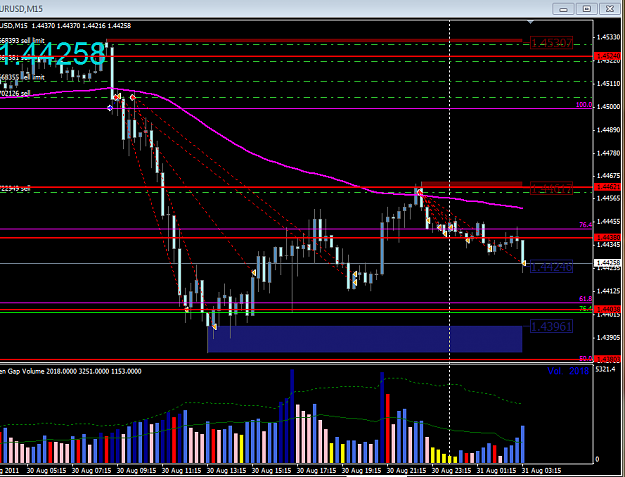
Task: Click the "1.44890" price axis value
Action: click(607, 130)
